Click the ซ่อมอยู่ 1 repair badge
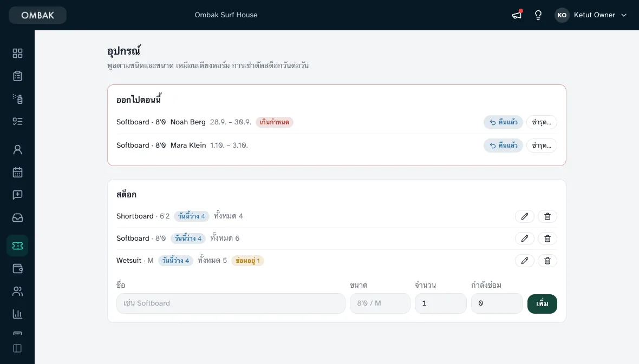Image resolution: width=639 pixels, height=364 pixels. pyautogui.click(x=248, y=261)
